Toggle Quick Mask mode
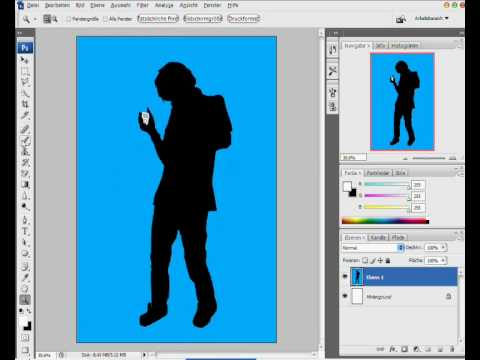 (x=25, y=338)
